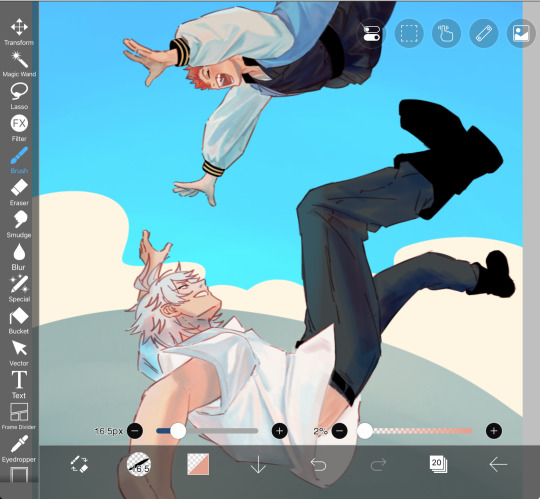Select the Transform tool
This screenshot has height=499, width=540.
(19, 32)
